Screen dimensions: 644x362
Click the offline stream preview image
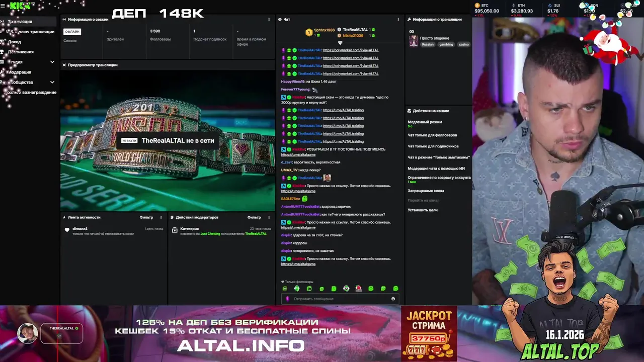point(168,140)
